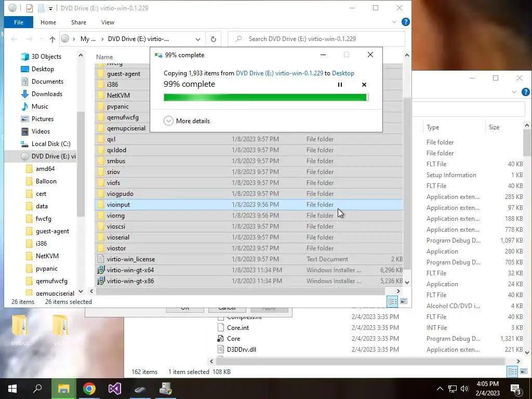Select 3D Objects in the navigation pane
This screenshot has width=532, height=399.
tap(46, 57)
